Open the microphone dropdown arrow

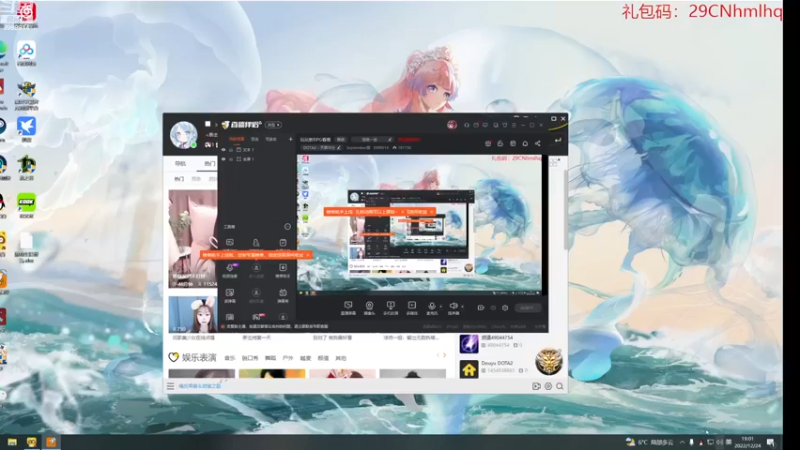441,307
